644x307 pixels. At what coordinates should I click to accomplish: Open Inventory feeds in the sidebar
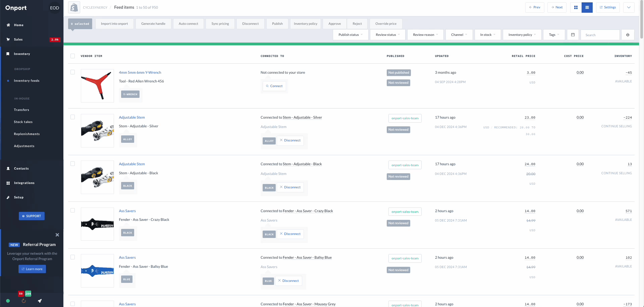click(x=26, y=81)
